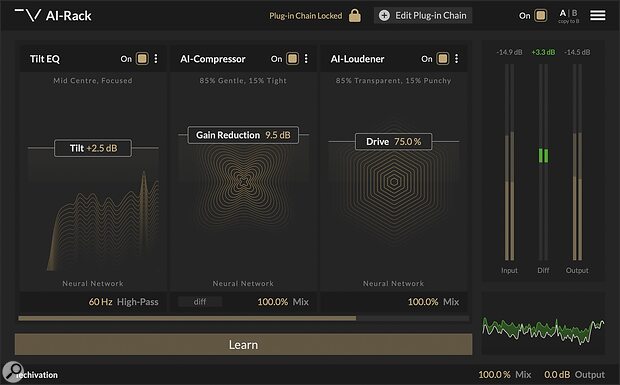Click the +3.3 dB diff reading
Image resolution: width=620 pixels, height=385 pixels.
(543, 52)
